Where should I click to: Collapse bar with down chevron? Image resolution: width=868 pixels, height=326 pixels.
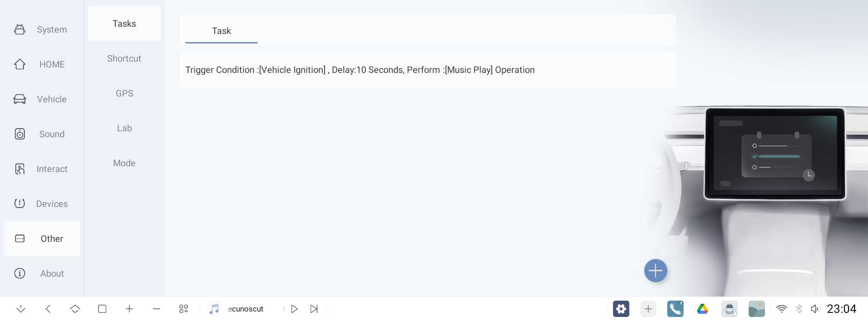pyautogui.click(x=21, y=309)
